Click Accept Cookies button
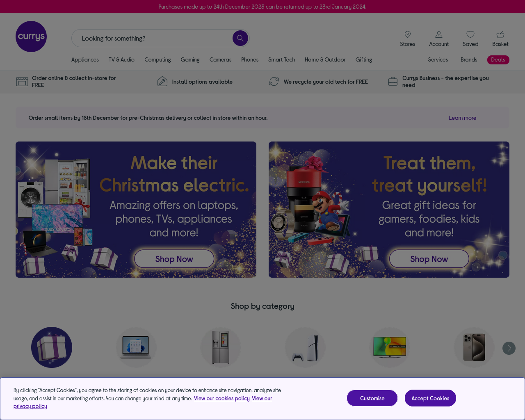This screenshot has height=420, width=525. tap(430, 398)
